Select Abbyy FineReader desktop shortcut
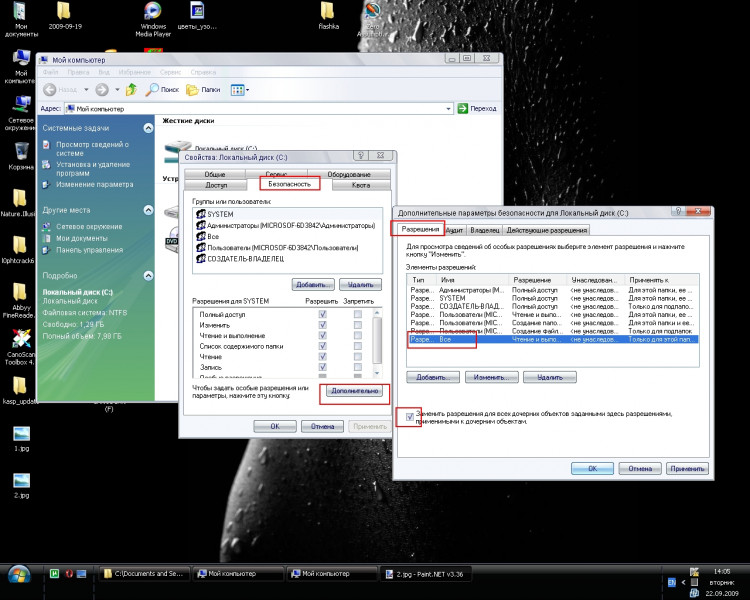Image resolution: width=750 pixels, height=600 pixels. coord(19,300)
